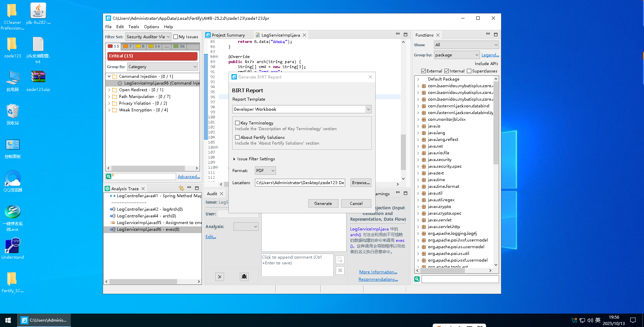644x327 pixels.
Task: Click the Location path input field
Action: (x=300, y=183)
